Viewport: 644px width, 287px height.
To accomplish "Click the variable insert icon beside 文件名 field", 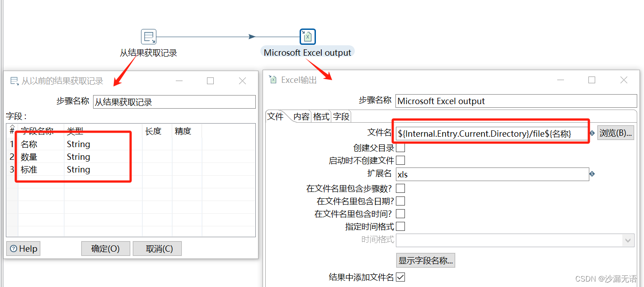I will [592, 133].
